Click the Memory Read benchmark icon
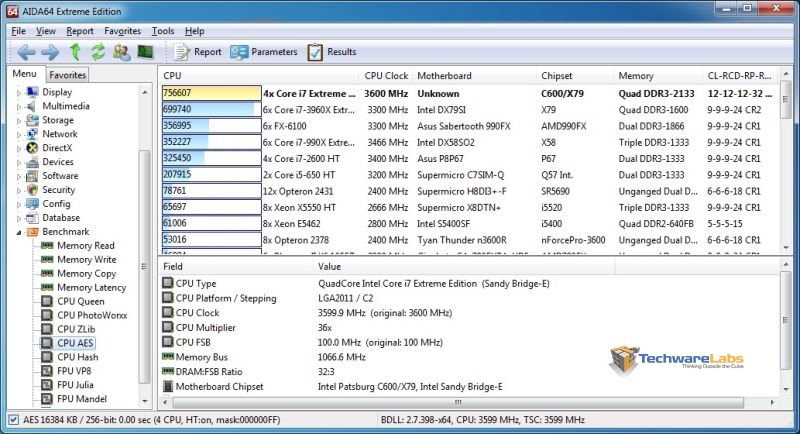800x434 pixels. [47, 246]
